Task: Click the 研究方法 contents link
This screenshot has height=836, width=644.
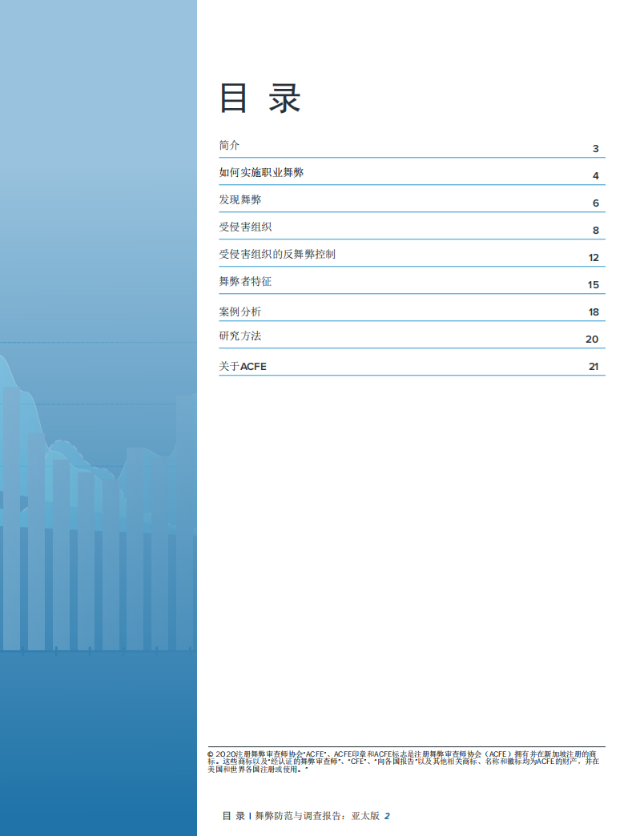Action: pos(240,336)
